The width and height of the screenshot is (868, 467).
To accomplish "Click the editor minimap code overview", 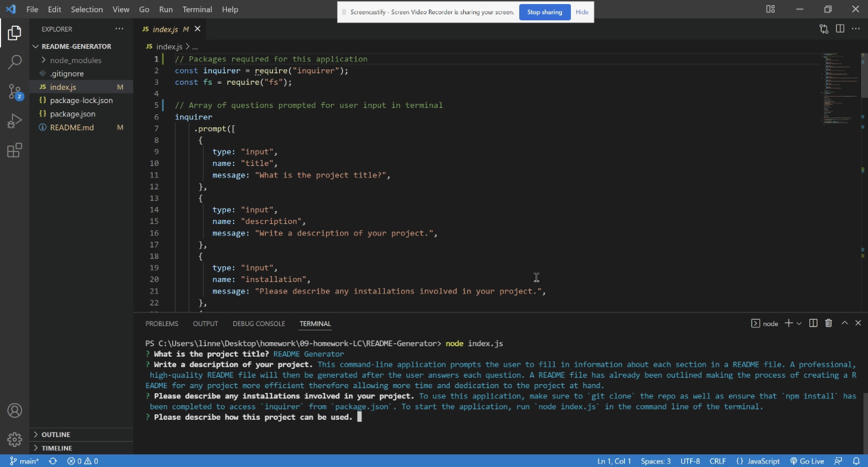I will coord(839,88).
